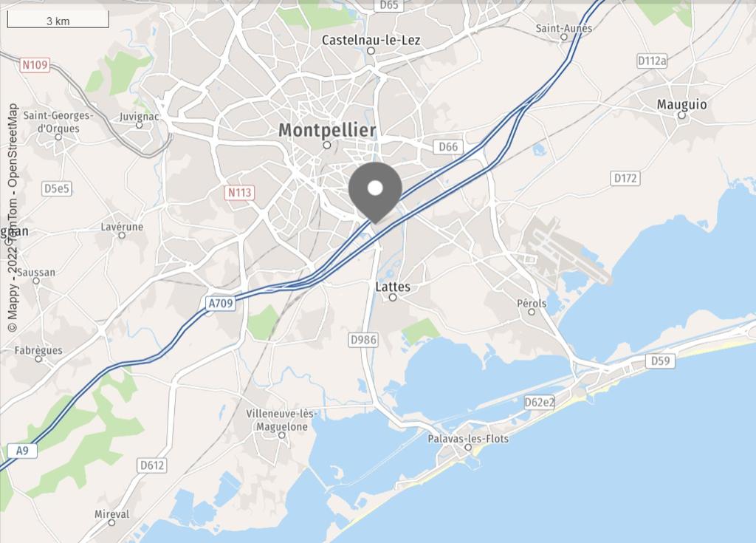Click the D59 road badge

[661, 361]
